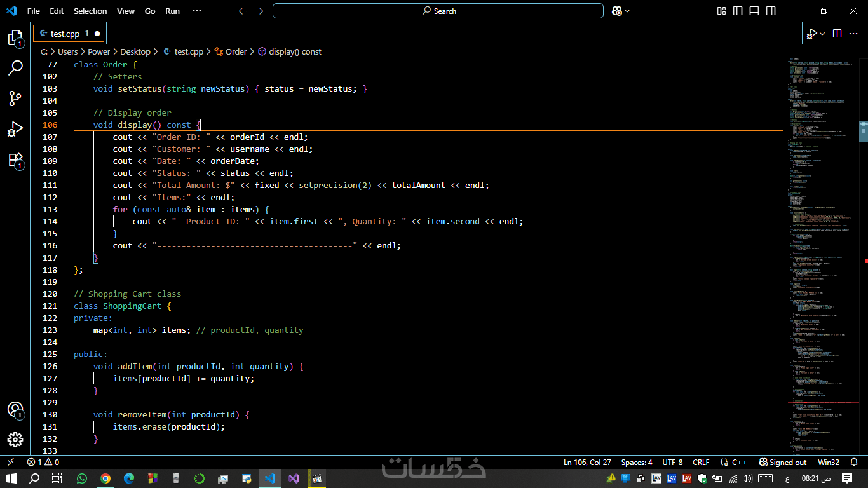Open the Accounts menu icon
The width and height of the screenshot is (868, 488).
click(x=15, y=410)
